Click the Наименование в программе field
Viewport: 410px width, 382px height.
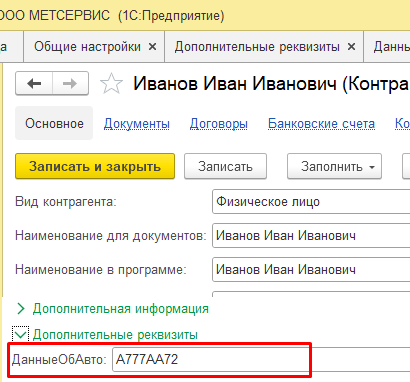311,269
